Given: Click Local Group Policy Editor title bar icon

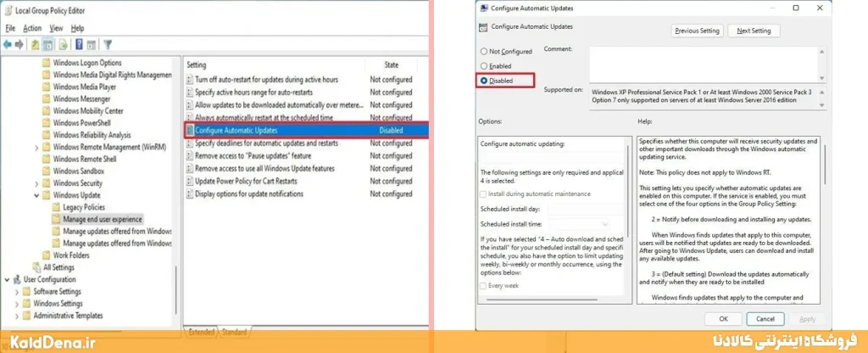Looking at the screenshot, I should coord(7,10).
